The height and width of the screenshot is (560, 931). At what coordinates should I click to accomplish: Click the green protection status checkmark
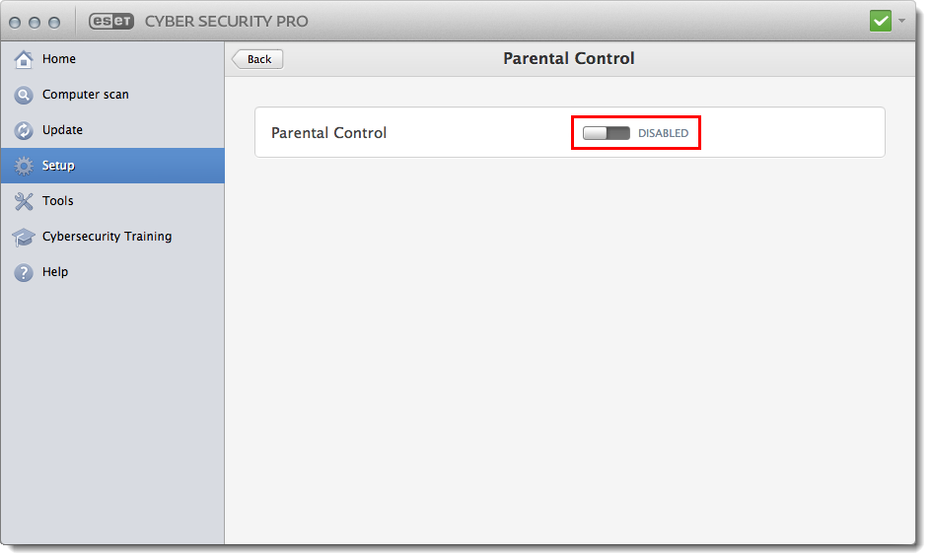[x=880, y=21]
